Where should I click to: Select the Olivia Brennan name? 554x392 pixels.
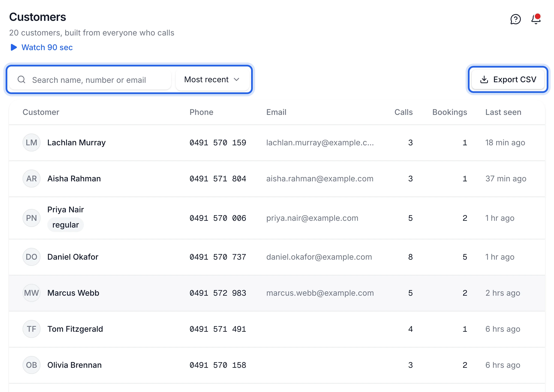[x=75, y=365]
